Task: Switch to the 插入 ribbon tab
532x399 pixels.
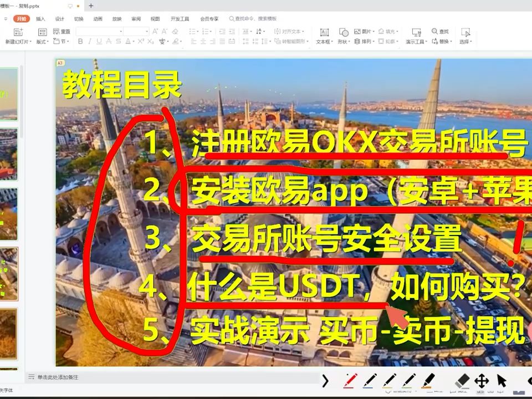Action: 40,19
